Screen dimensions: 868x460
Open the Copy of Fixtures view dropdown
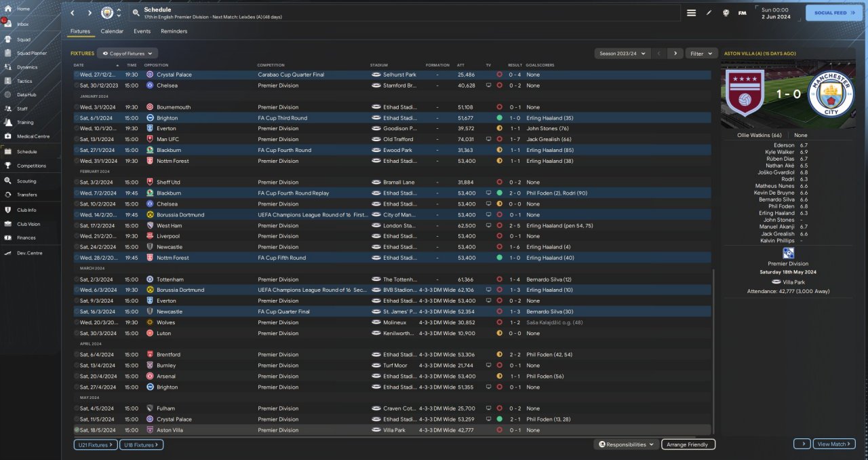pyautogui.click(x=127, y=53)
